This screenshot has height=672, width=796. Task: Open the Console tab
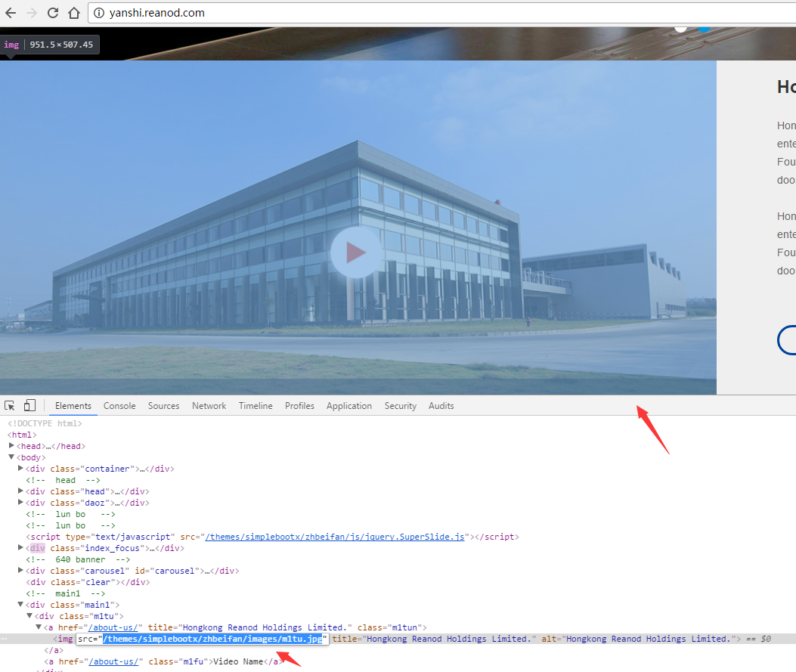click(x=119, y=405)
